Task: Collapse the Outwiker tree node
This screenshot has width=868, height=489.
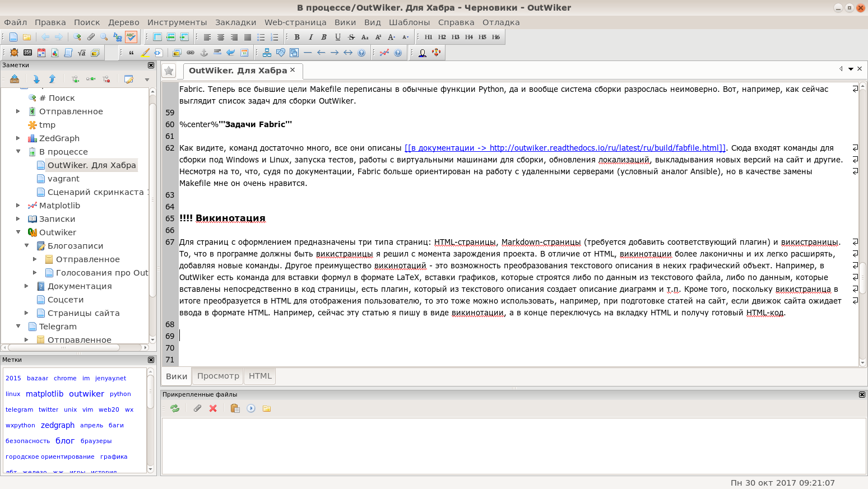Action: point(18,232)
